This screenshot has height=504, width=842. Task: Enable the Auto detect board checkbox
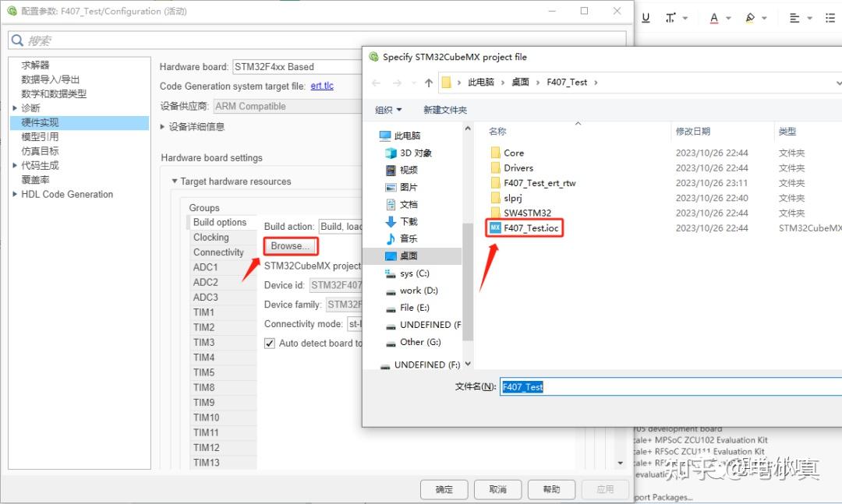(269, 343)
